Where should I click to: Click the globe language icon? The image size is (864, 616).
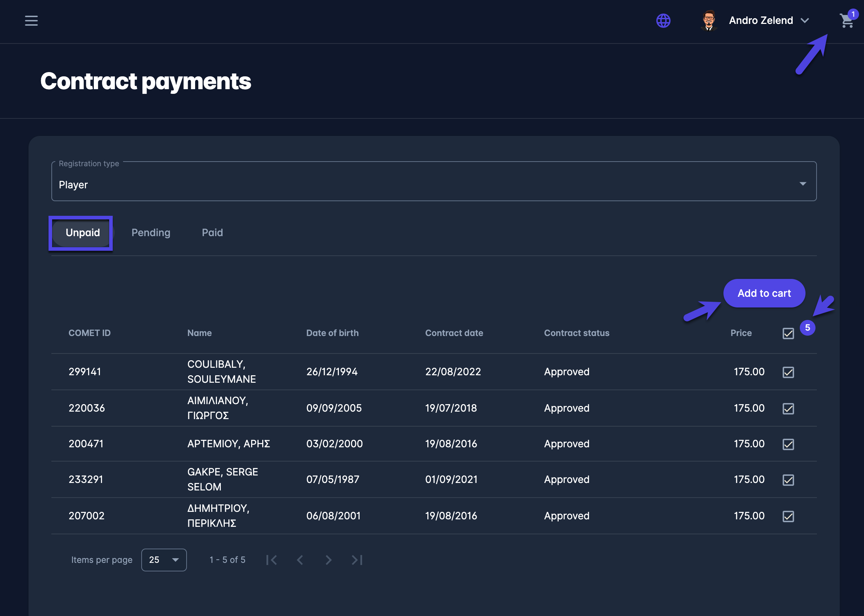tap(663, 20)
